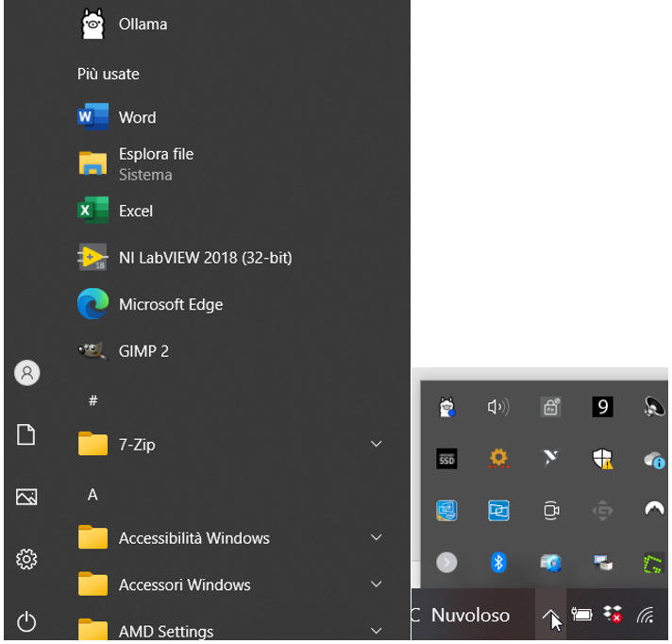Image resolution: width=672 pixels, height=644 pixels.
Task: Open the Pictures icon in the Start sidebar
Action: pos(26,497)
